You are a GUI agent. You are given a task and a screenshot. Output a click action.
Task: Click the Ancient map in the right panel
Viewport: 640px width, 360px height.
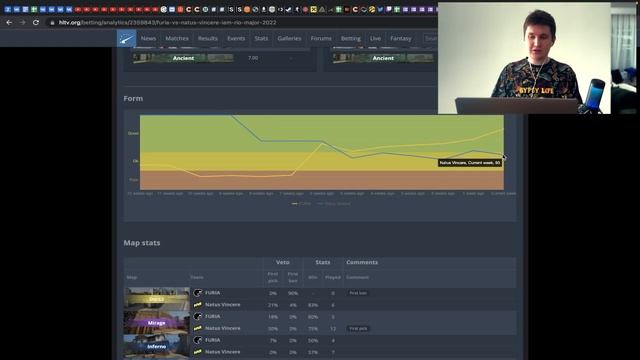(x=383, y=58)
